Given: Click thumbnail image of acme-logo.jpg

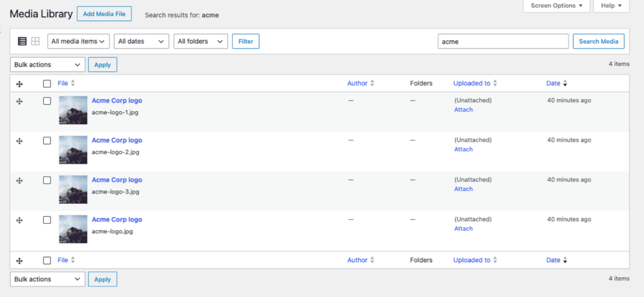Looking at the screenshot, I should [73, 229].
